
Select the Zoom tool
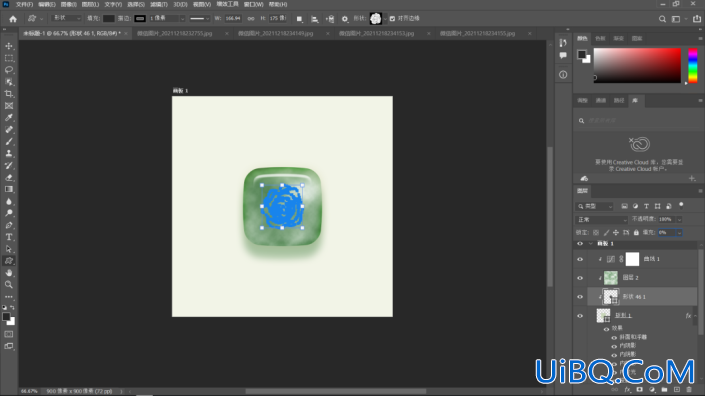click(x=9, y=285)
